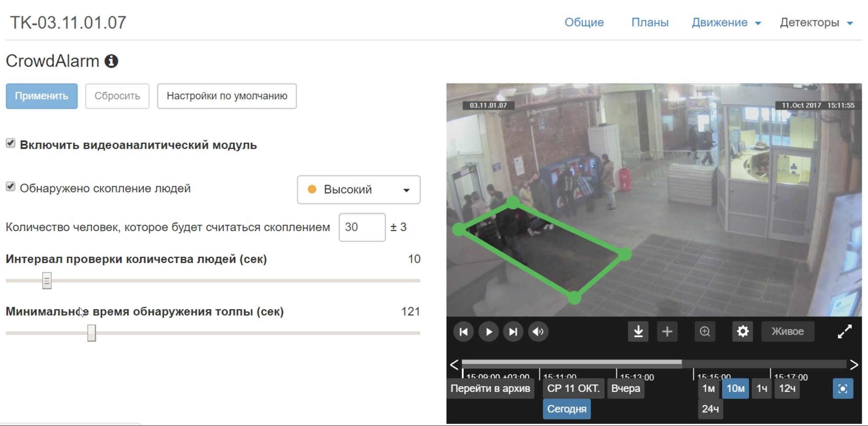Image resolution: width=868 pixels, height=426 pixels.
Task: Set timeline scale to 1м
Action: point(708,389)
